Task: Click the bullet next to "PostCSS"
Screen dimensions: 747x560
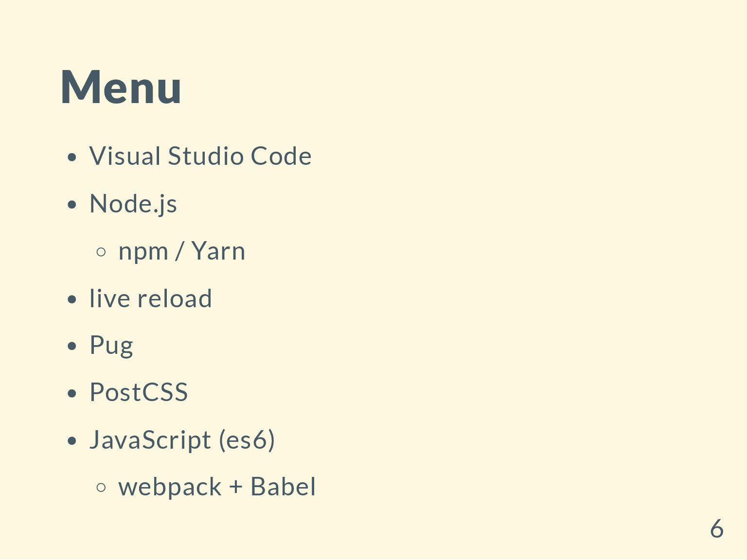Action: [72, 393]
